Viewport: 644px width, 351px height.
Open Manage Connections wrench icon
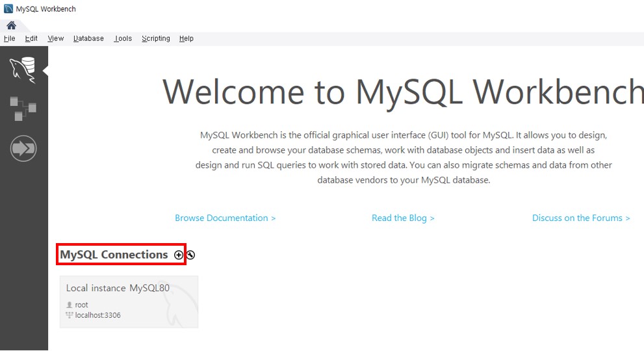pyautogui.click(x=190, y=255)
